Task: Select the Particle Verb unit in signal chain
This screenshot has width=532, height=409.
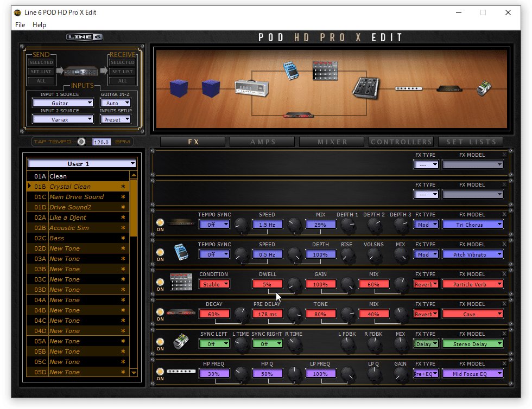Action: pos(325,71)
